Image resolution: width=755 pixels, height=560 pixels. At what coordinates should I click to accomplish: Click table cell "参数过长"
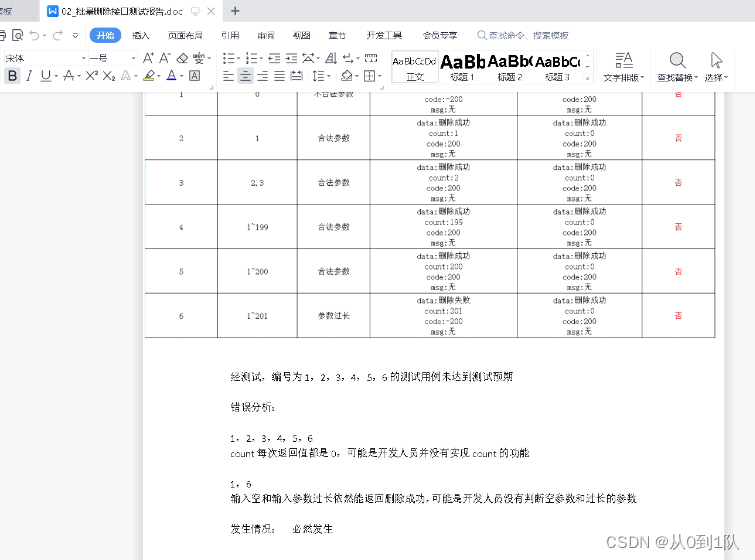pos(333,316)
